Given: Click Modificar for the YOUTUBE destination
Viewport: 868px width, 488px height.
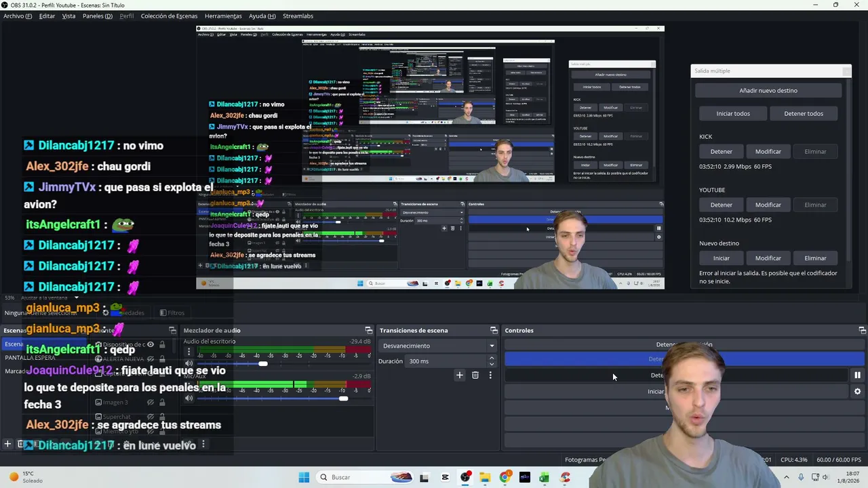Looking at the screenshot, I should pos(768,205).
